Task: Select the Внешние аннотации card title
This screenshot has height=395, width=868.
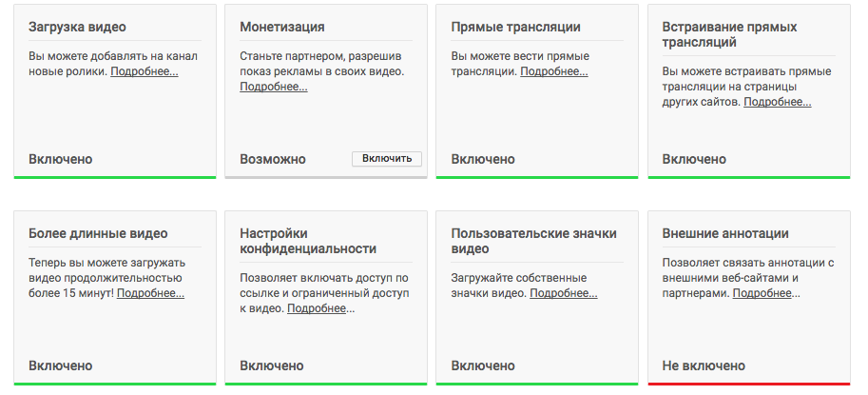Action: coord(725,233)
